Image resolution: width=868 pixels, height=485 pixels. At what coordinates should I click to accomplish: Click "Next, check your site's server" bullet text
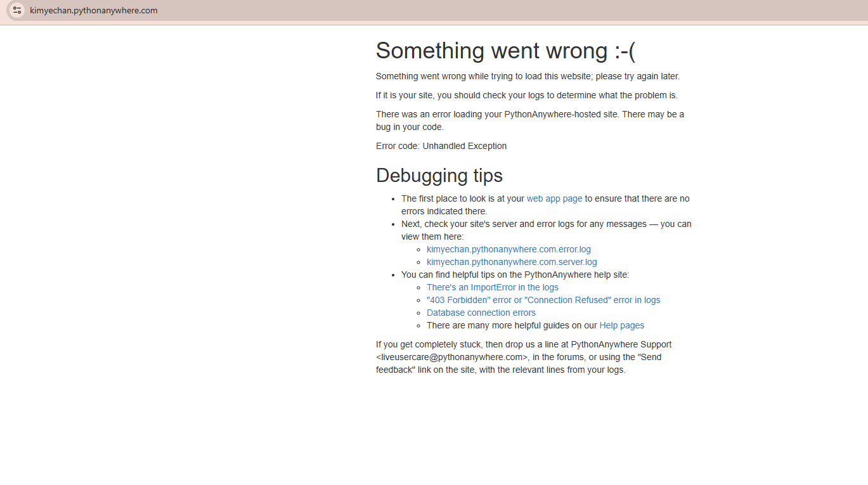click(547, 230)
